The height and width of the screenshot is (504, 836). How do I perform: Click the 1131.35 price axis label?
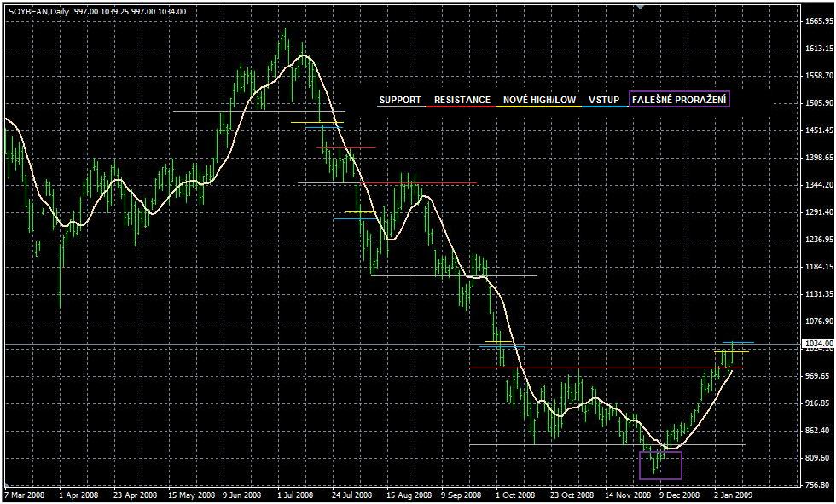(821, 294)
